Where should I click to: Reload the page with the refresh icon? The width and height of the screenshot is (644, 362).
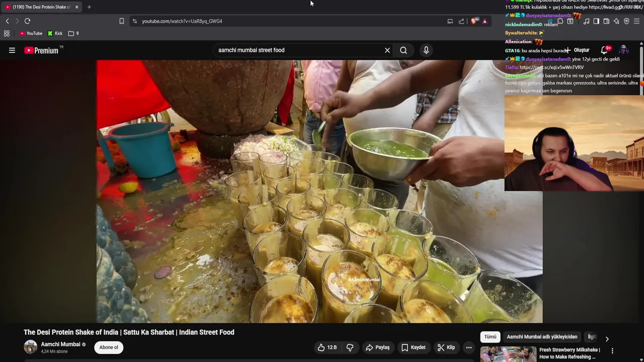(27, 21)
